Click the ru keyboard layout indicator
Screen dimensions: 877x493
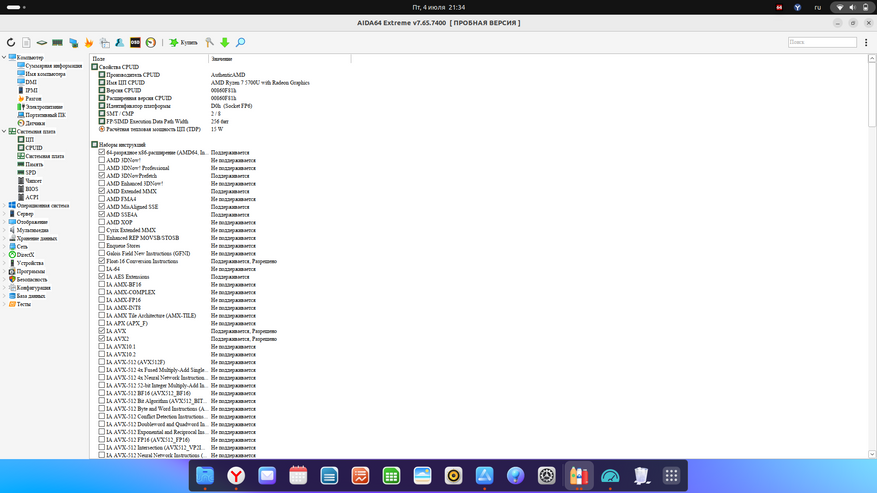(818, 7)
